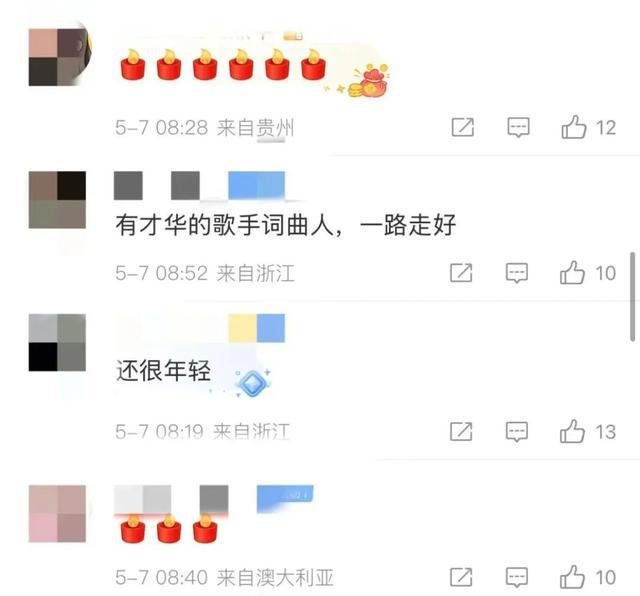Share the 08:40 Australia candle comment
The height and width of the screenshot is (596, 640).
(x=461, y=577)
